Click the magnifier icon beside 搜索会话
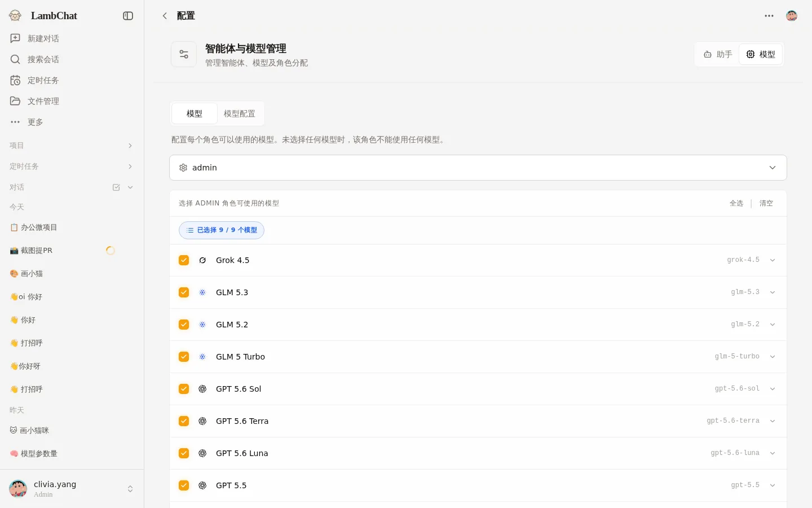Viewport: 812px width, 508px height. click(15, 59)
